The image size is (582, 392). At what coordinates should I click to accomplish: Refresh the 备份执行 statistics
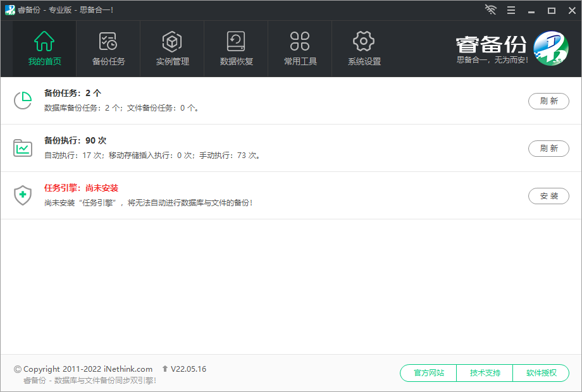(548, 149)
